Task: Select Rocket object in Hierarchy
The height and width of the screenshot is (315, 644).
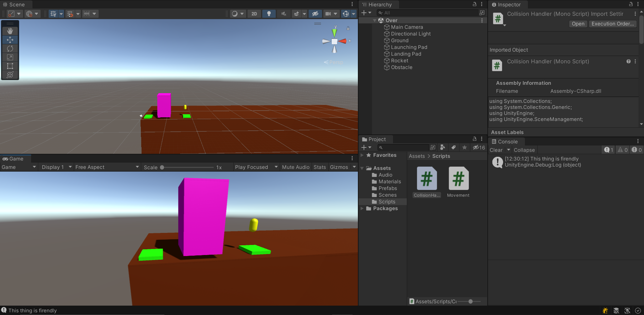Action: 399,61
